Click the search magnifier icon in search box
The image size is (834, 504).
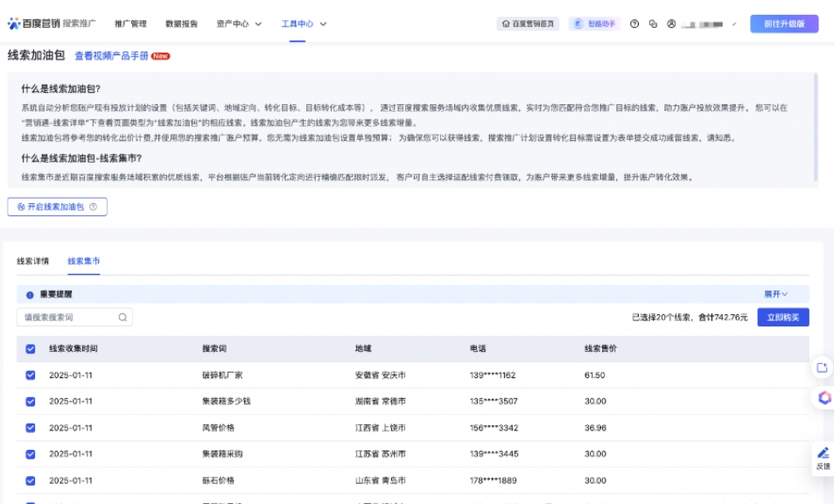point(123,318)
